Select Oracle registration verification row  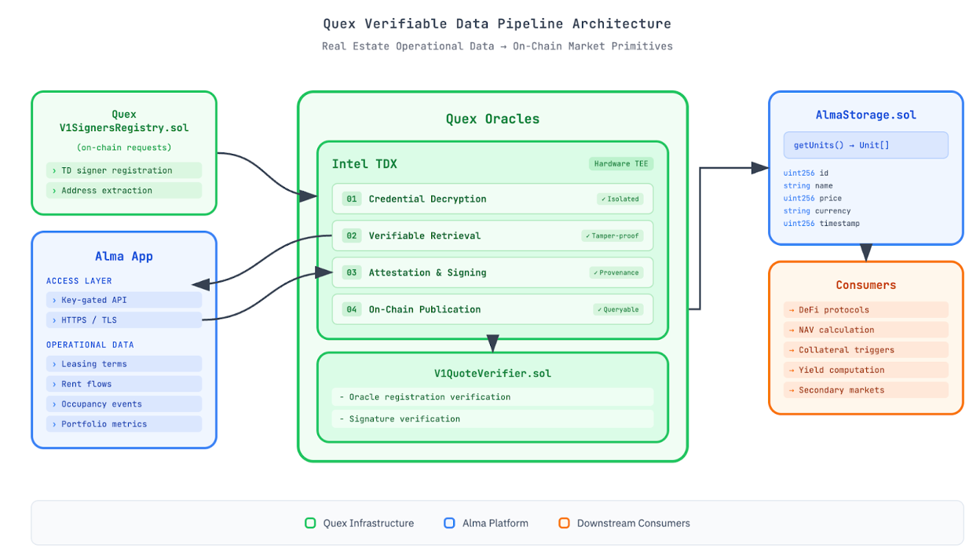(x=492, y=397)
